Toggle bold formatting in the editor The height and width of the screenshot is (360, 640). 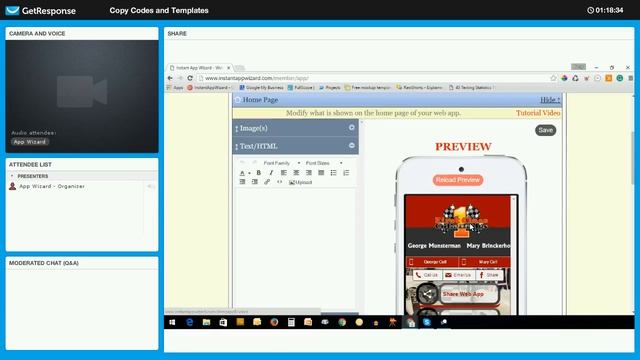(x=258, y=173)
